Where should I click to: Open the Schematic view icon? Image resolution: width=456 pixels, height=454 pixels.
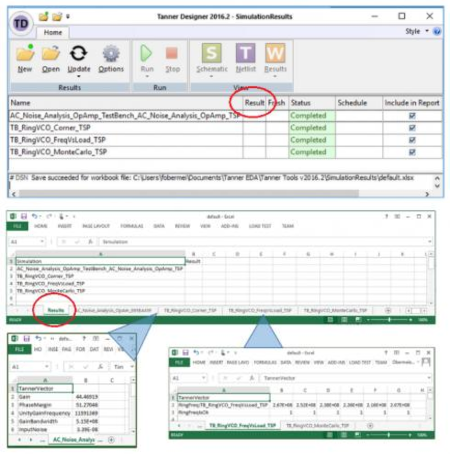212,53
